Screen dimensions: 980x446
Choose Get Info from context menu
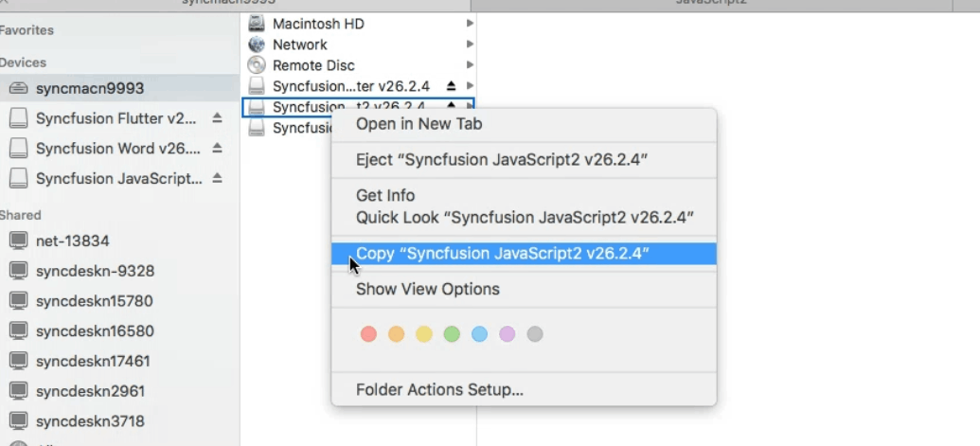(x=385, y=195)
